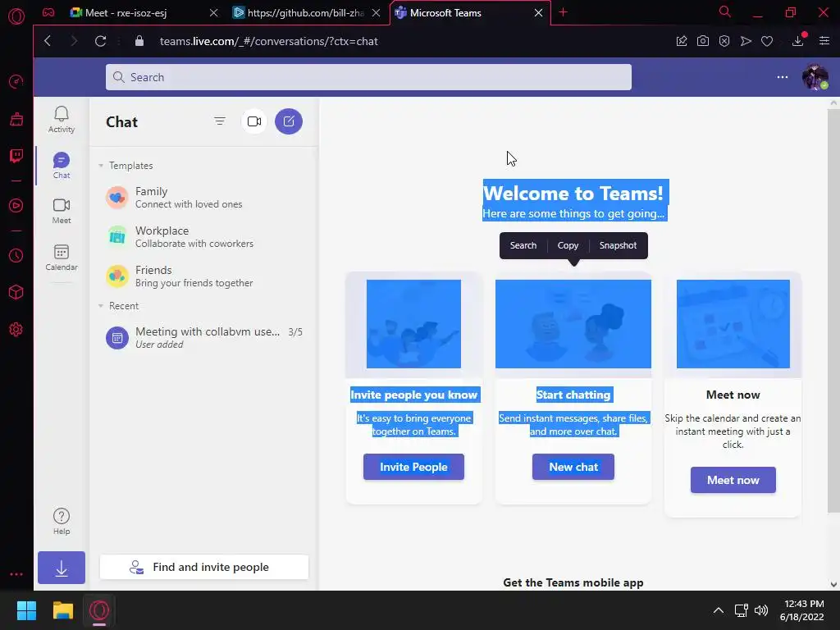The image size is (840, 630).
Task: Open browser downloads icon
Action: point(798,40)
